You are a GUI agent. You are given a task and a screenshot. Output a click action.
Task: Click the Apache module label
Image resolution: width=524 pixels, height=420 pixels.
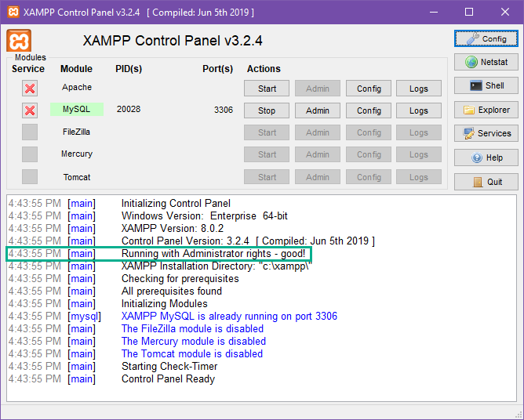pos(77,87)
